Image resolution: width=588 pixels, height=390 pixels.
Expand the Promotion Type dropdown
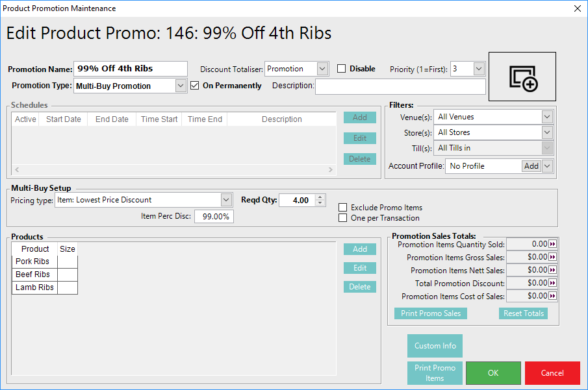(181, 86)
